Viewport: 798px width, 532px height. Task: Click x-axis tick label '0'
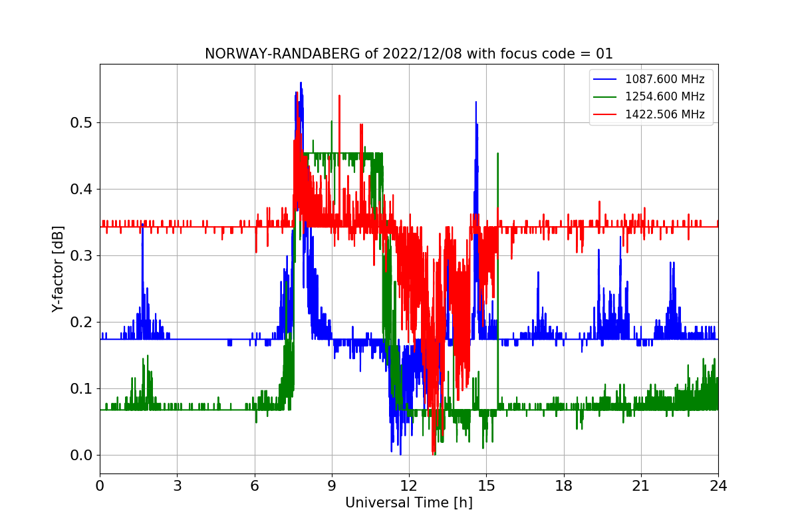point(100,486)
